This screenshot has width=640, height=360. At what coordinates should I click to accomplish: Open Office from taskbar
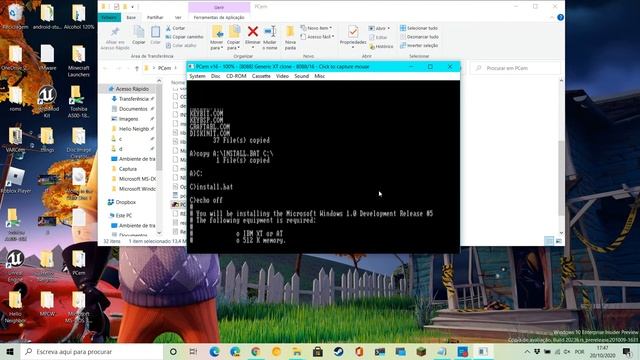coord(359,351)
